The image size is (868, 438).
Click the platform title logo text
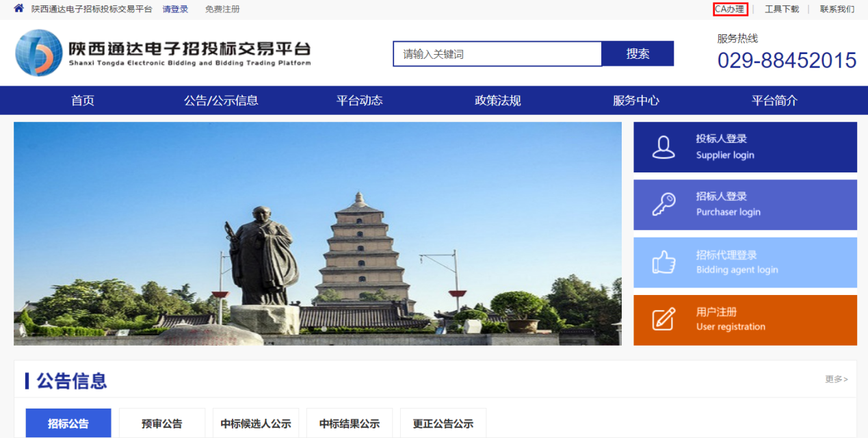(x=189, y=53)
